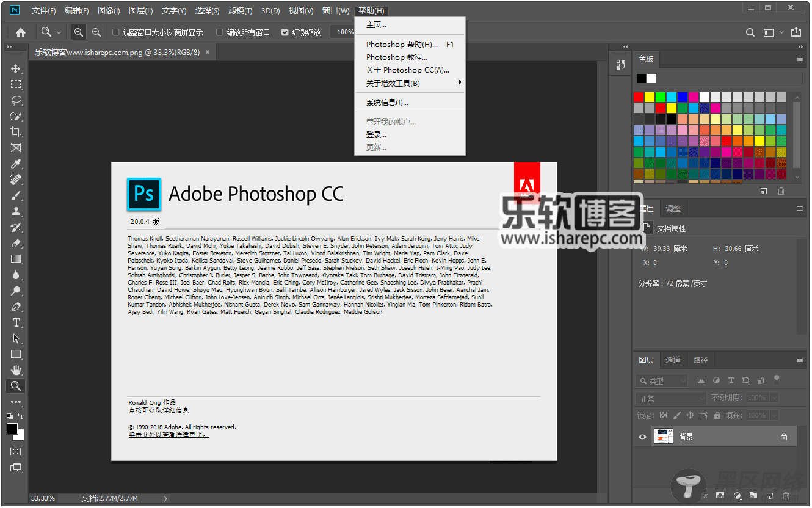Select the History Brush tool
The width and height of the screenshot is (812, 508).
16,227
